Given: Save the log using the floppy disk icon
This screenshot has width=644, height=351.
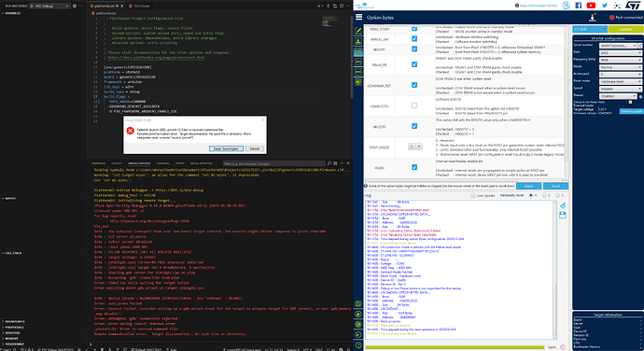Looking at the screenshot, I should [563, 215].
